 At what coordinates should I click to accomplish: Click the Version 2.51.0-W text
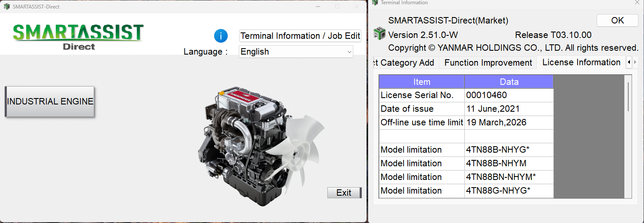tap(423, 35)
